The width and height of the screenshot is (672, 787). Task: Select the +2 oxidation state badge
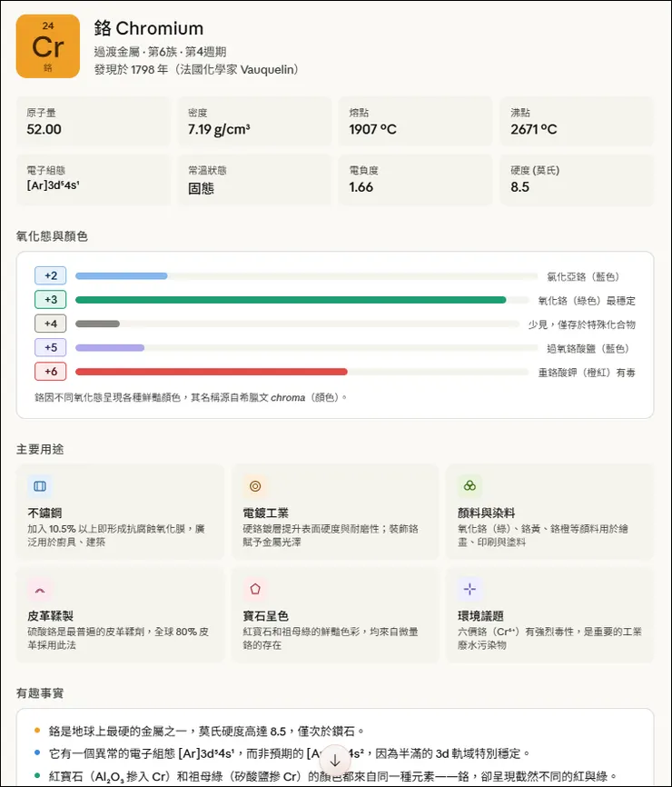coord(51,275)
